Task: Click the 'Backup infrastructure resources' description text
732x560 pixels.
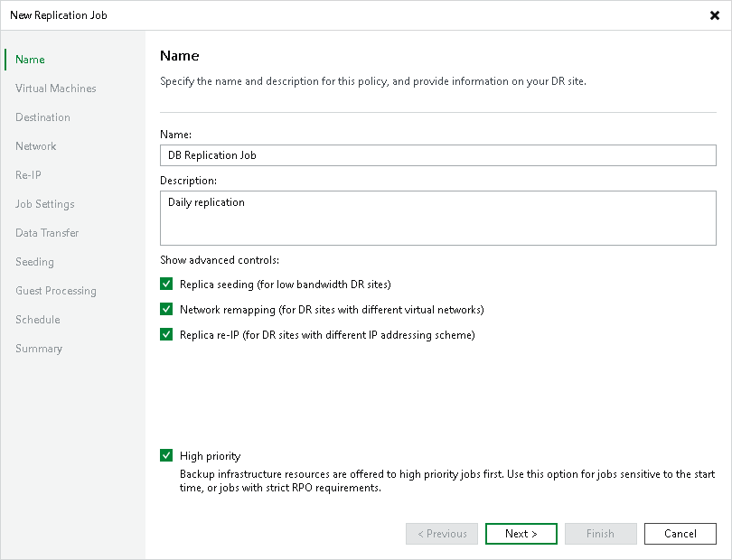Action: 447,481
